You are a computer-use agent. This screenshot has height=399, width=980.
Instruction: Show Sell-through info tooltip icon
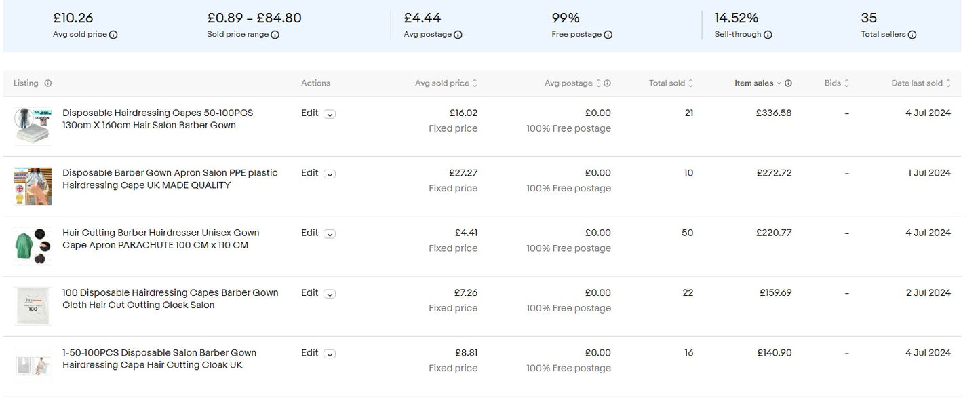768,35
